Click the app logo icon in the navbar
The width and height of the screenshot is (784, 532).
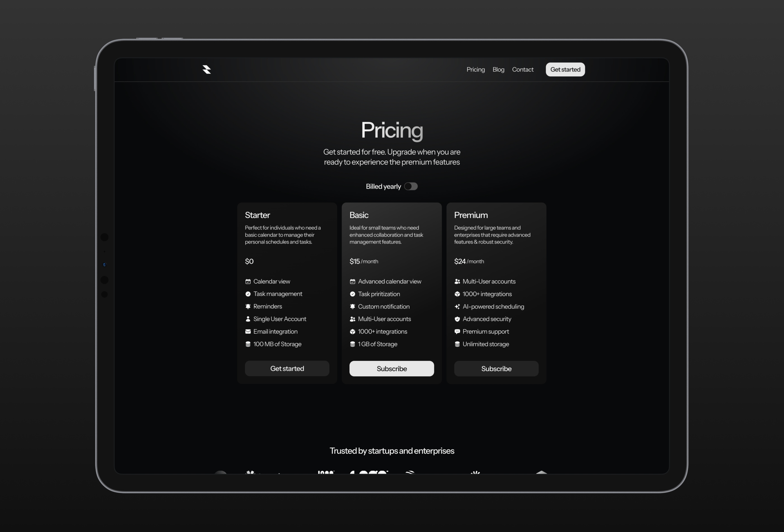click(x=207, y=69)
